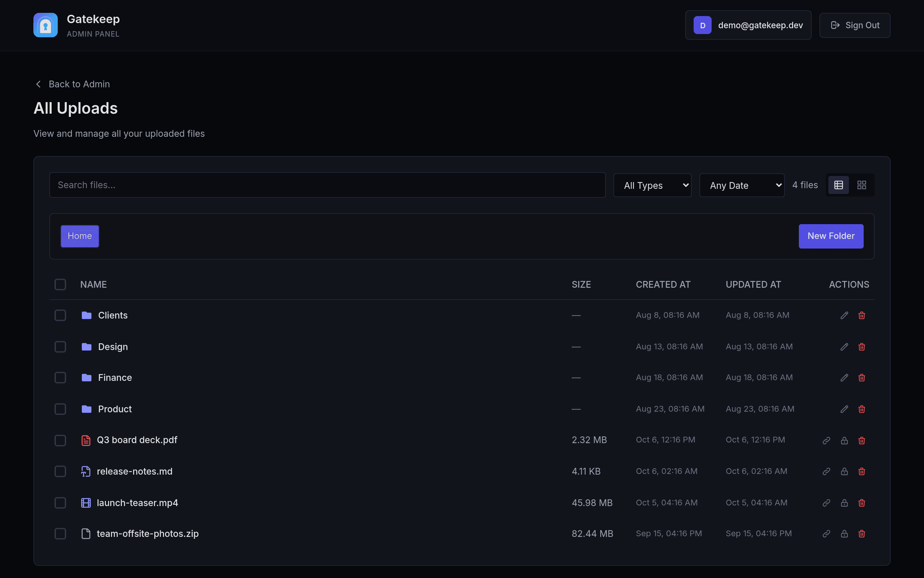Open the Product folder

point(115,409)
